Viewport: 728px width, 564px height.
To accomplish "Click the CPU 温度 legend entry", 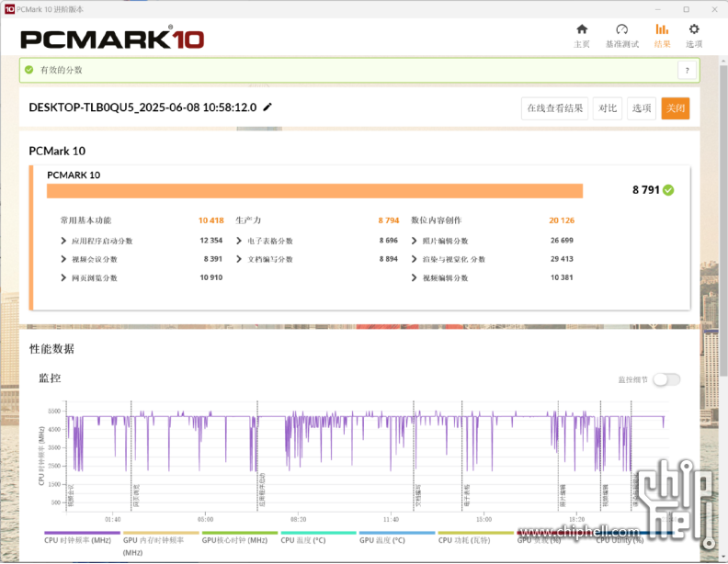I will click(x=318, y=537).
